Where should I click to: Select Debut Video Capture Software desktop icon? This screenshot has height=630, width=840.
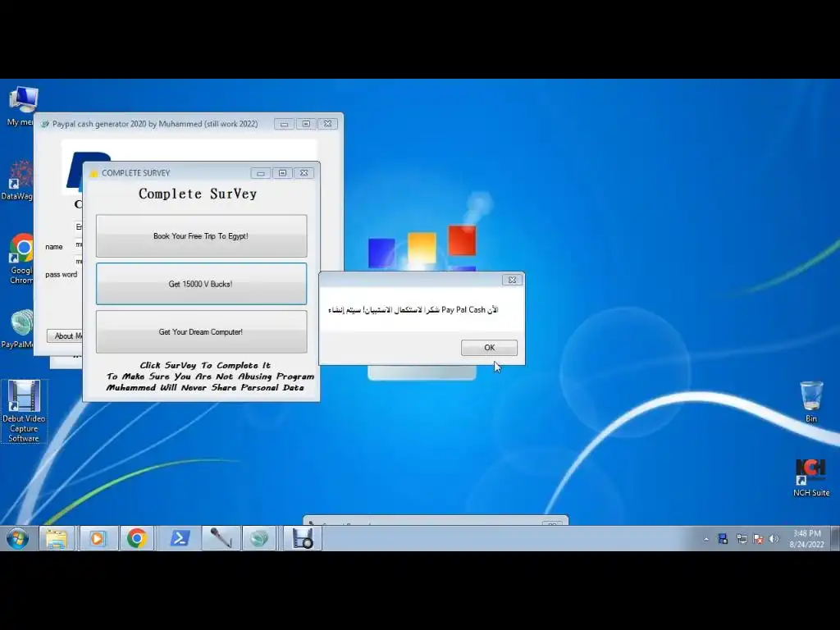coord(24,412)
